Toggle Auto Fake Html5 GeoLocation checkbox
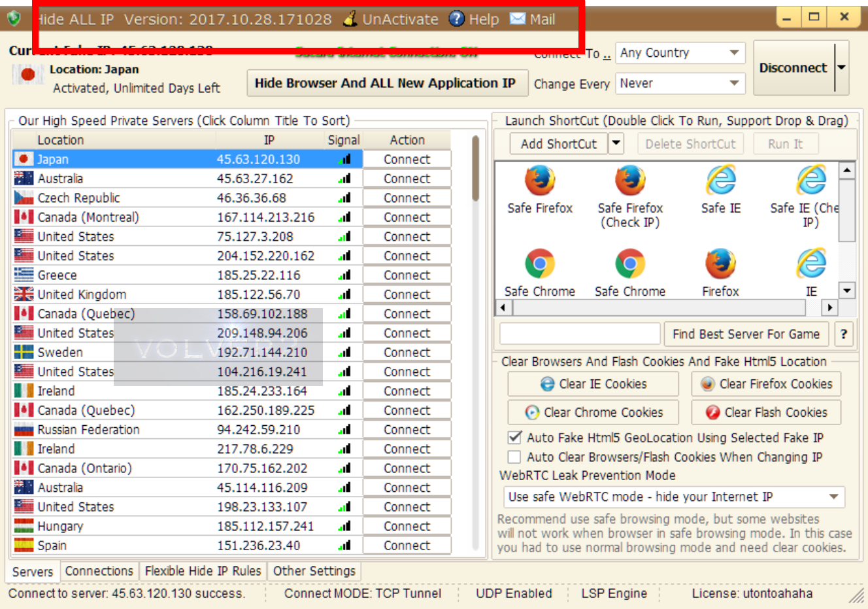 point(515,437)
